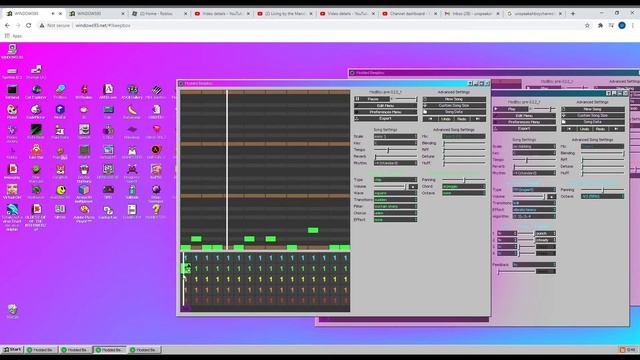Open the yellow smiley face desktop icon
Screen dimensions: 640x360
point(60,191)
